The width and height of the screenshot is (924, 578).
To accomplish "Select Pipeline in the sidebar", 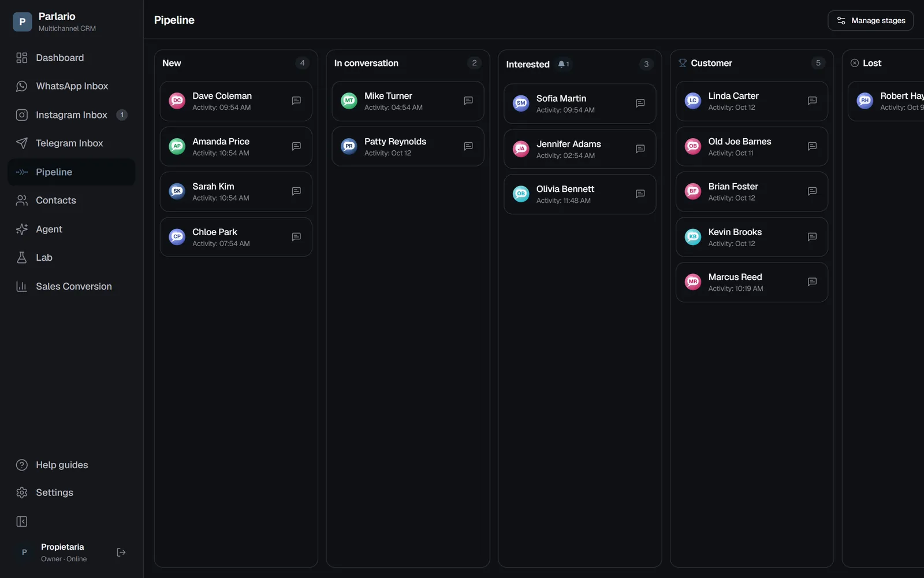I will pyautogui.click(x=72, y=172).
